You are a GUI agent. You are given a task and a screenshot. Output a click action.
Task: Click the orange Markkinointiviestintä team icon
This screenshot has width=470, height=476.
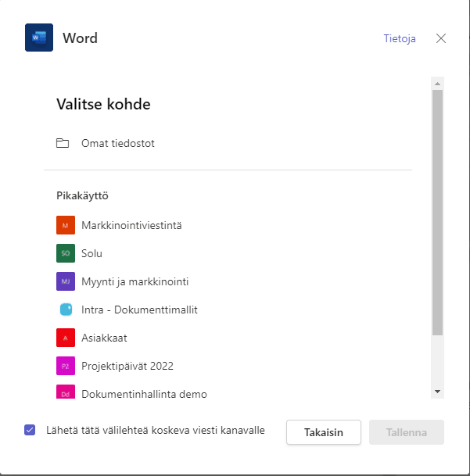tap(66, 225)
